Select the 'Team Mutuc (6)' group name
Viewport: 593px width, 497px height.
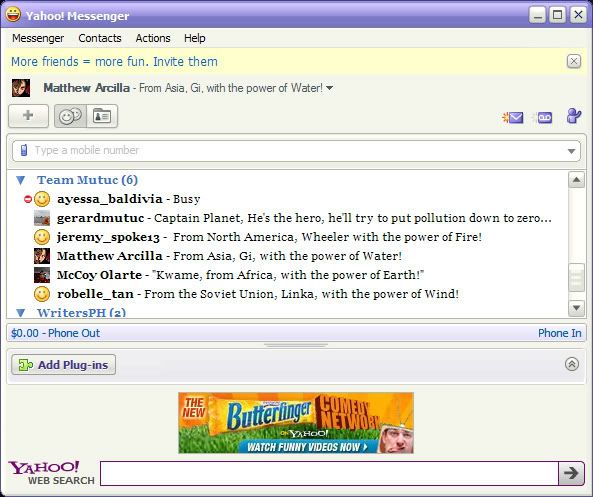click(x=87, y=180)
